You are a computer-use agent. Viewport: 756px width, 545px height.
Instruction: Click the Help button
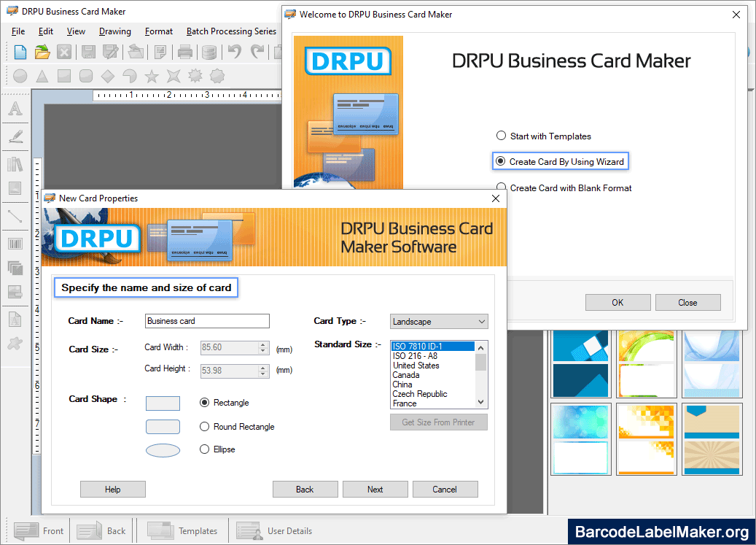pos(113,489)
